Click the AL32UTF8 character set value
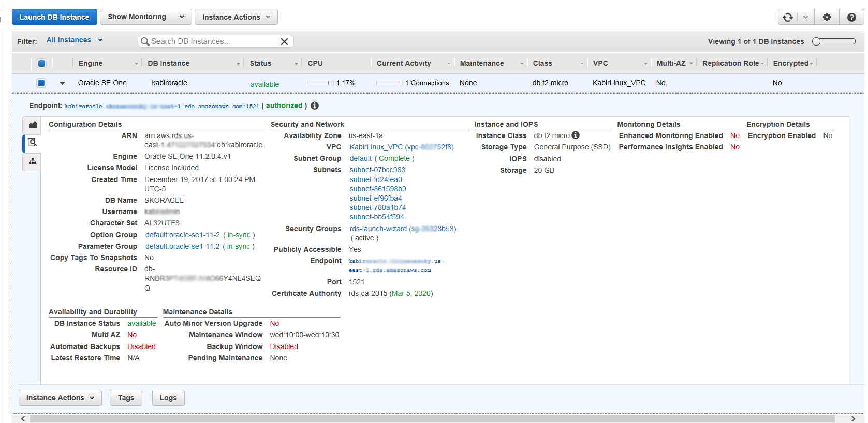This screenshot has height=423, width=868. point(162,223)
